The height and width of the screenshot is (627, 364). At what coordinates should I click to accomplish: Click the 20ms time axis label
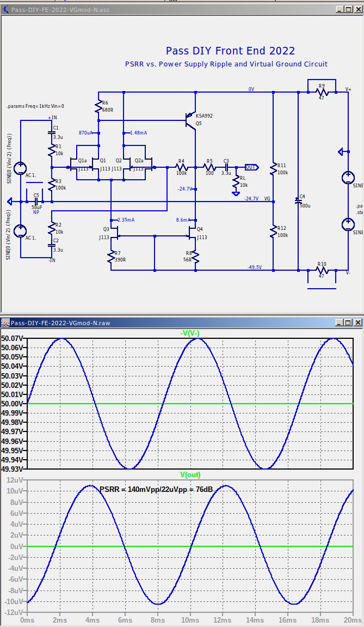pos(353,620)
